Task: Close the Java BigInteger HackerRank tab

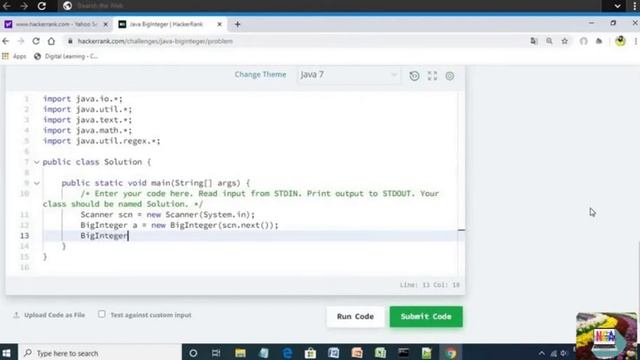Action: pyautogui.click(x=219, y=24)
